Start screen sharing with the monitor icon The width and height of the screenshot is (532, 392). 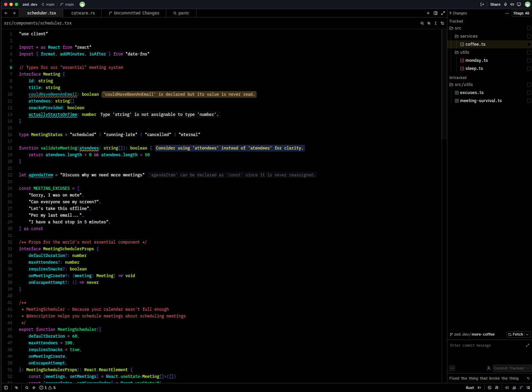tap(519, 4)
